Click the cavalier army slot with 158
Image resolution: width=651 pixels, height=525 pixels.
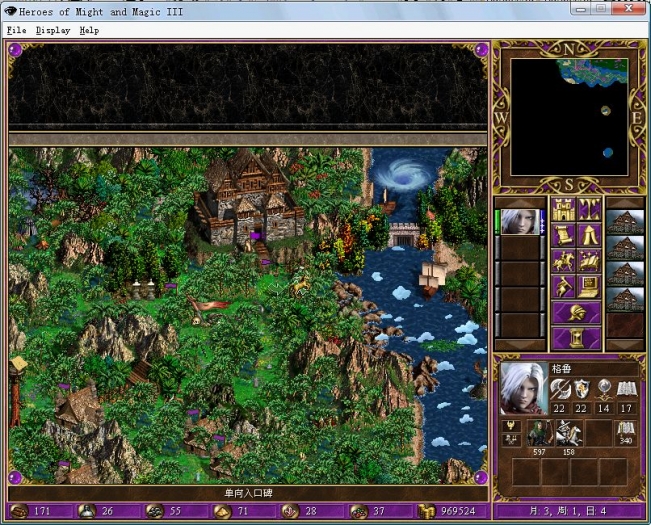pyautogui.click(x=569, y=433)
